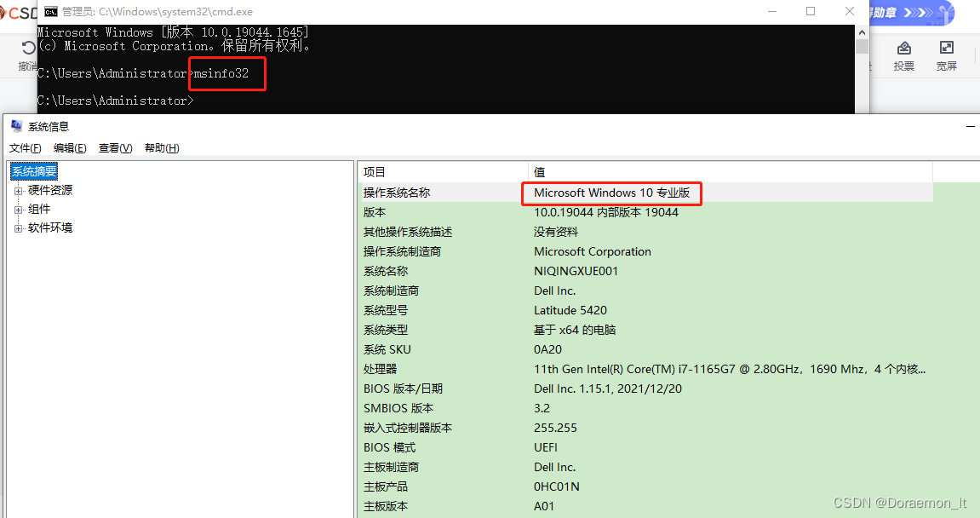Select the value 基于 x64 的电脑

(x=575, y=330)
